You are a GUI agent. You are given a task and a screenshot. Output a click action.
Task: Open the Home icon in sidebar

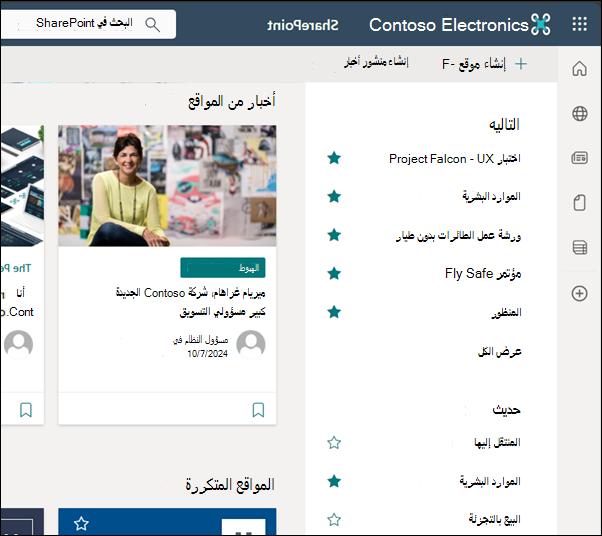(579, 69)
